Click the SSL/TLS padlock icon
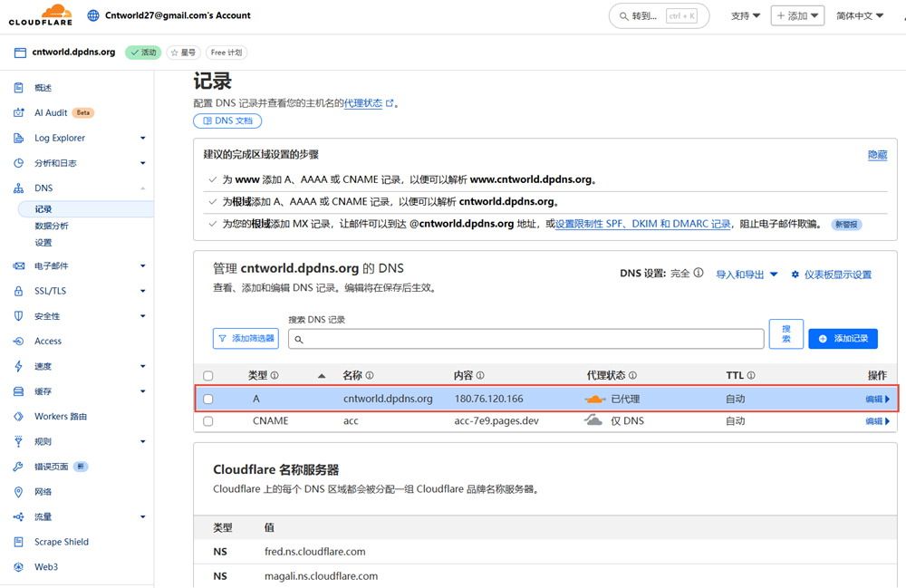This screenshot has width=906, height=588. click(x=18, y=291)
